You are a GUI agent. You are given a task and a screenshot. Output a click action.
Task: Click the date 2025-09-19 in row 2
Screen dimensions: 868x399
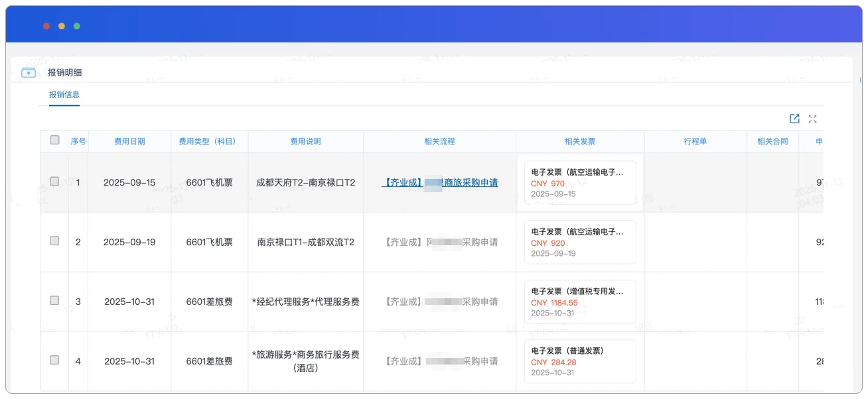(129, 242)
